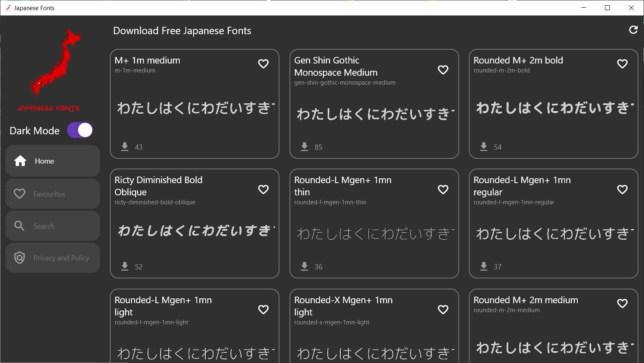This screenshot has width=644, height=363.
Task: Click download icon for M+ 1m medium
Action: pos(125,147)
